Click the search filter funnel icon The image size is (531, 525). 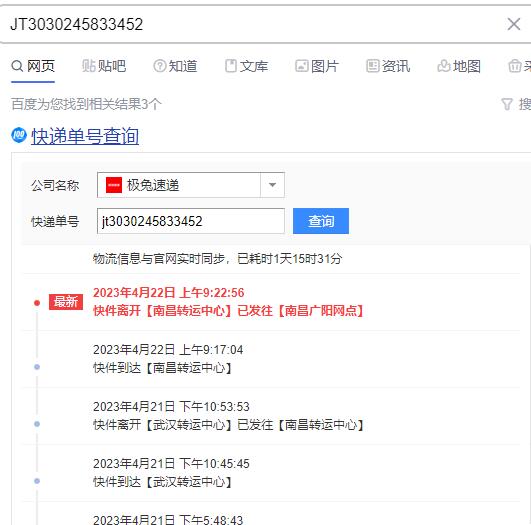(507, 104)
